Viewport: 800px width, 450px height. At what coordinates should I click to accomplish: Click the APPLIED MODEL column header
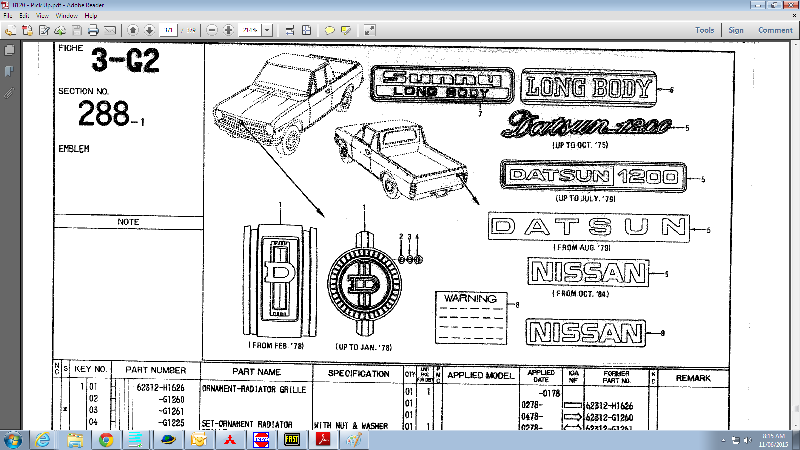pos(481,376)
